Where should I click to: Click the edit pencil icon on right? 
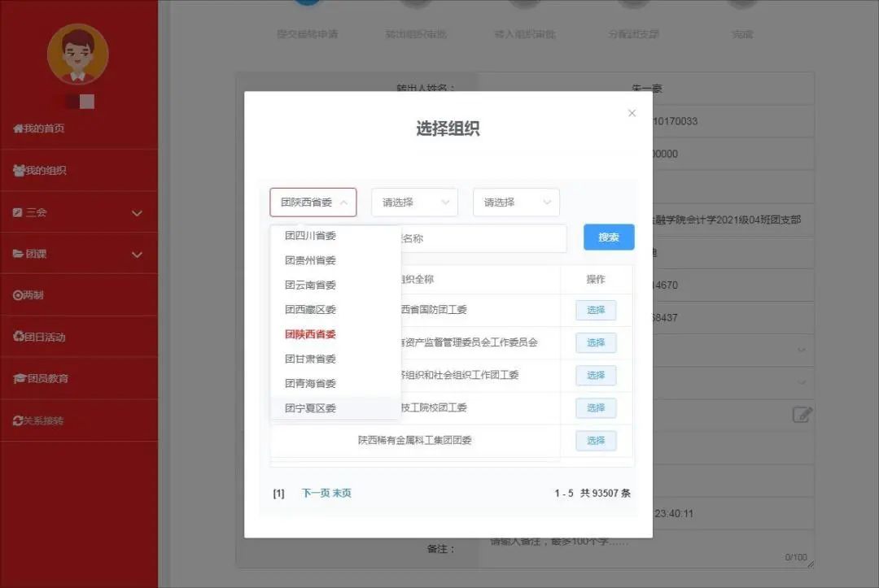[x=802, y=415]
